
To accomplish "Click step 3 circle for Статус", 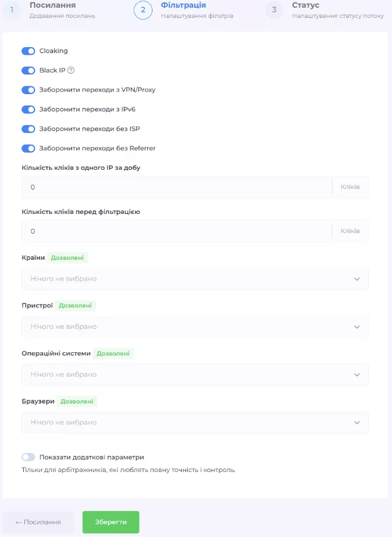I will point(274,10).
